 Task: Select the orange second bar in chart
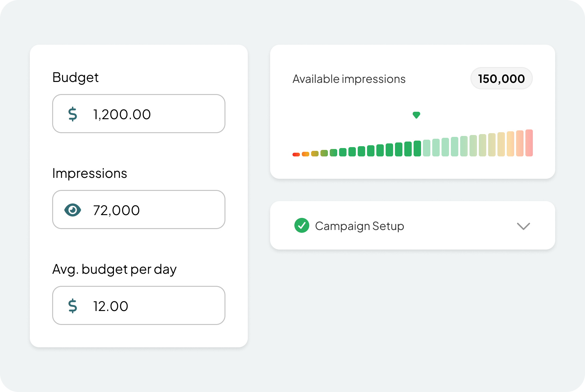tap(306, 154)
